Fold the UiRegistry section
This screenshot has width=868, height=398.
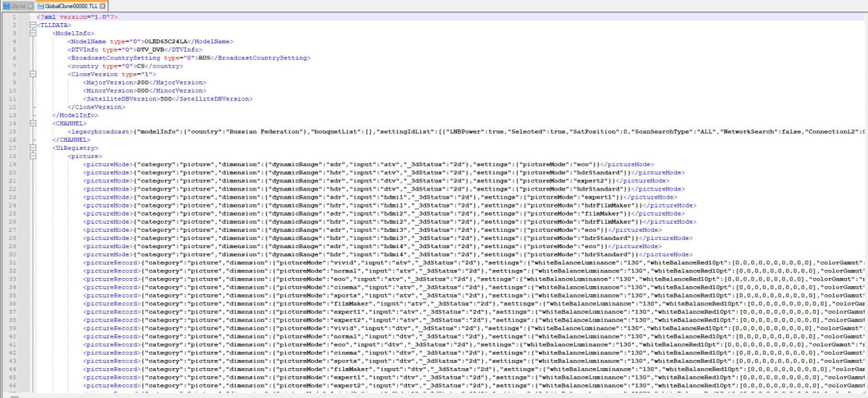click(x=31, y=148)
